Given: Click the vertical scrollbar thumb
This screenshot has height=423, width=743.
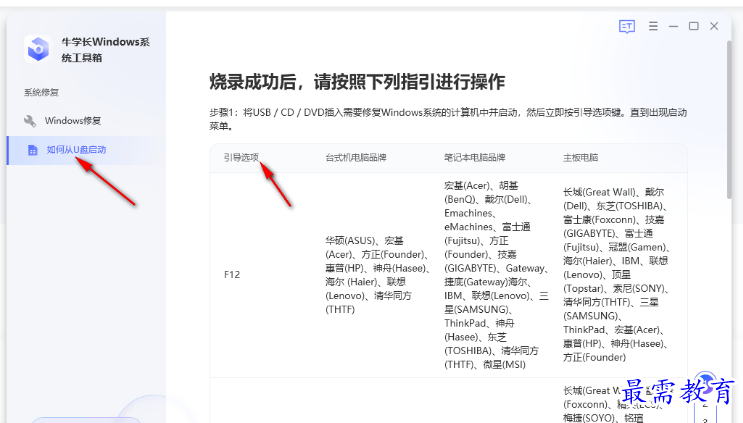Looking at the screenshot, I should tap(729, 119).
